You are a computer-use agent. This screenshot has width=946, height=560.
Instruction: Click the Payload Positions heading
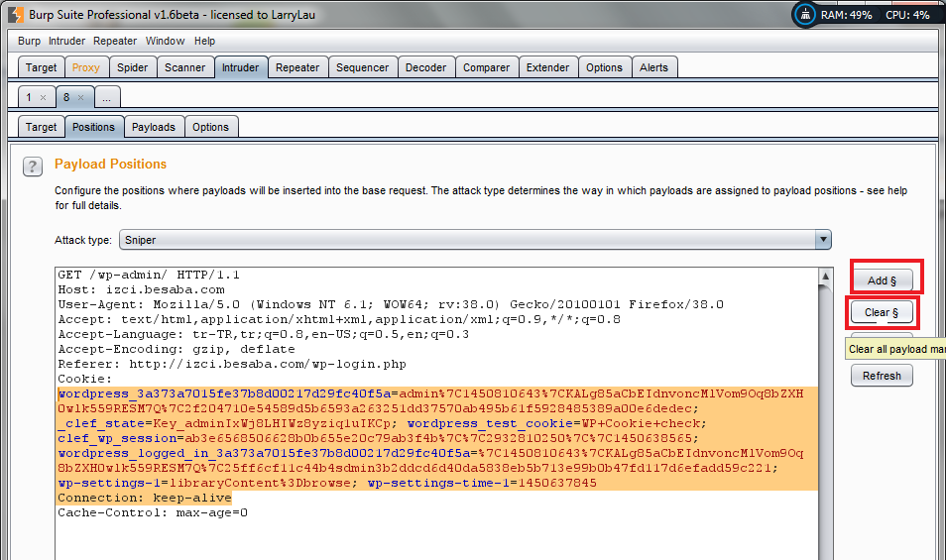coord(110,164)
